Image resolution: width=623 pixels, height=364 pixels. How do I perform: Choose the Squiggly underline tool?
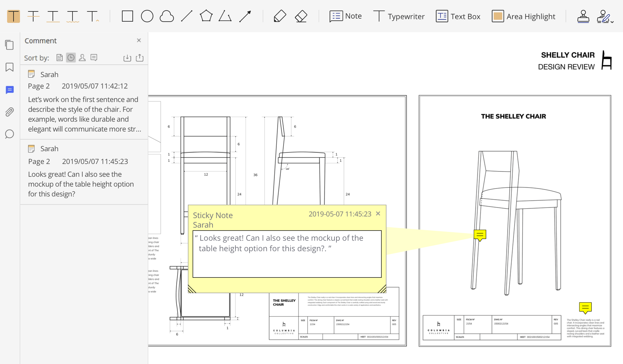[72, 16]
